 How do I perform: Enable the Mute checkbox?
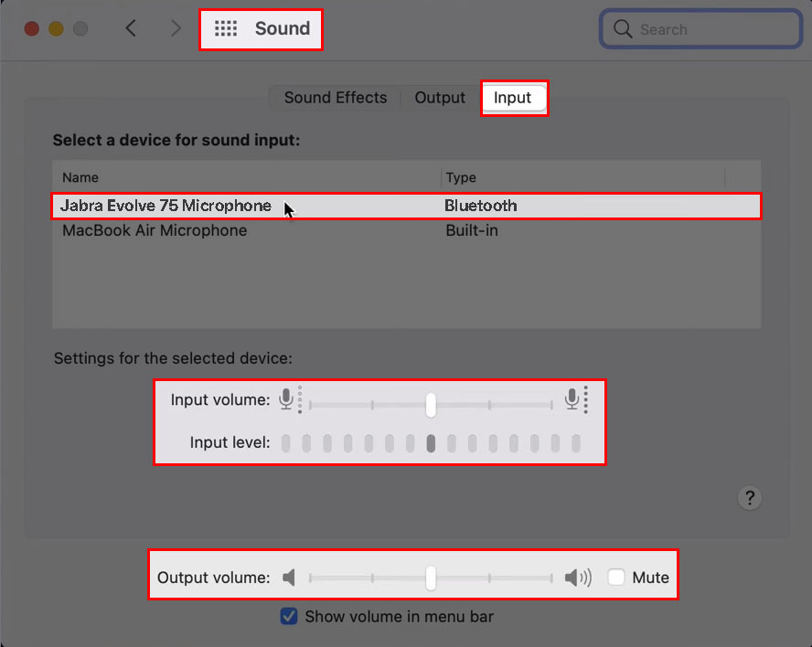(x=616, y=578)
